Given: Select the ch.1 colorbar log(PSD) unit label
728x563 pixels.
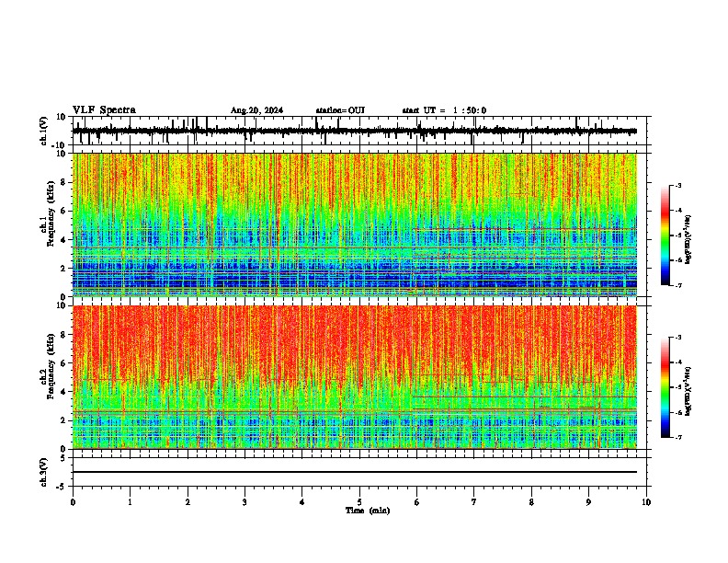Looking at the screenshot, I should 688,239.
